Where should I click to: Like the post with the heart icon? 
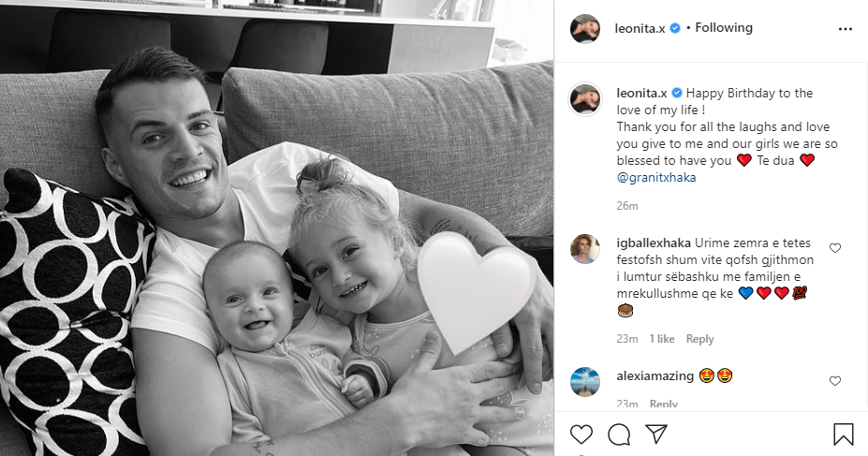(x=581, y=434)
